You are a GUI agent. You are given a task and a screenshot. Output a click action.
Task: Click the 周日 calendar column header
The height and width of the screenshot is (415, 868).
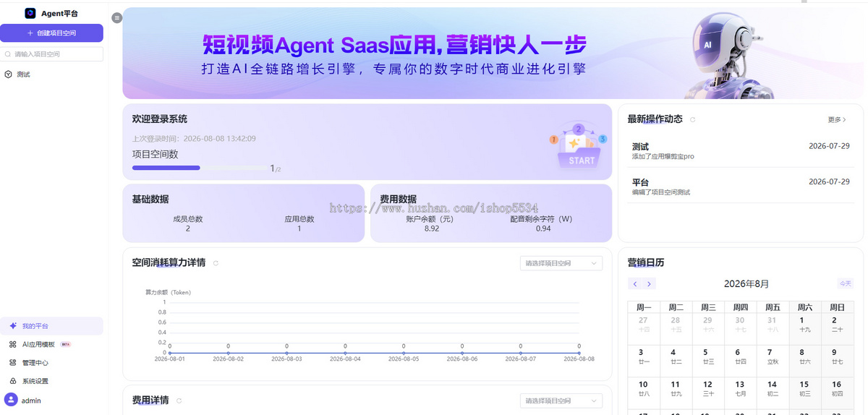click(x=837, y=307)
